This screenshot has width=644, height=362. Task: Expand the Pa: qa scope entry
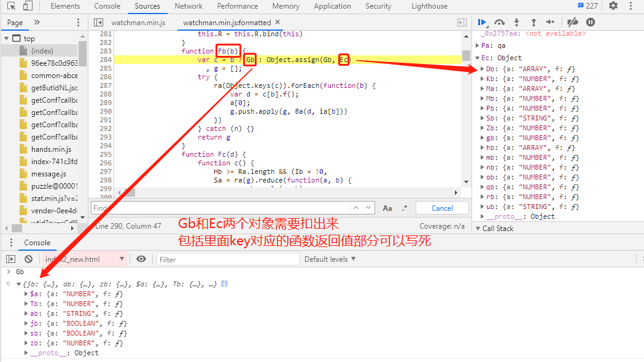[478, 45]
